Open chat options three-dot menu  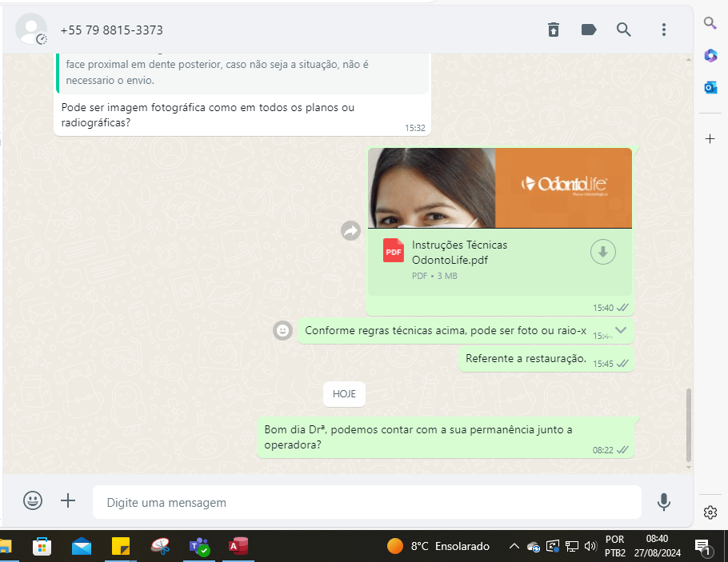pyautogui.click(x=663, y=30)
